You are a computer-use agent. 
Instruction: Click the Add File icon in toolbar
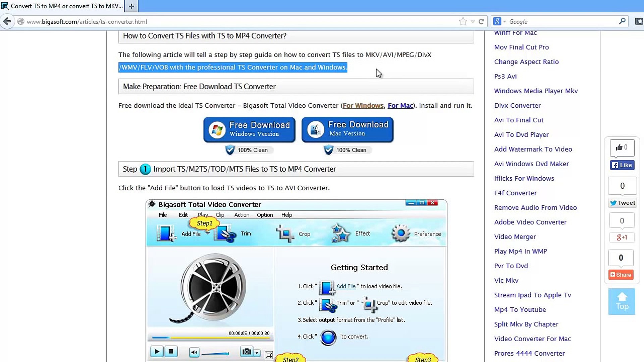tap(166, 233)
